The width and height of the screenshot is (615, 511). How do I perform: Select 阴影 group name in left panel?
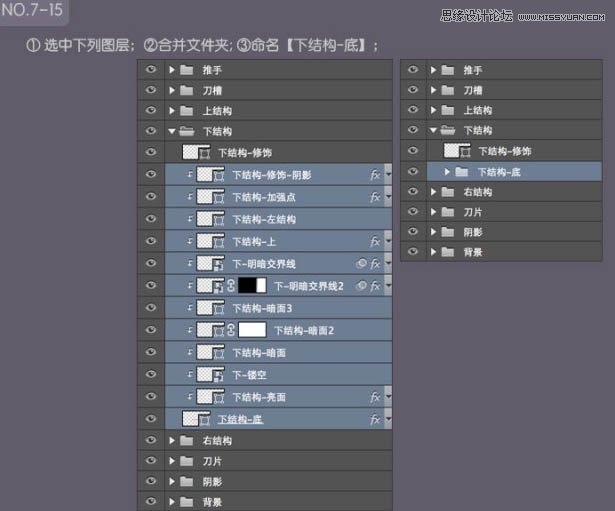point(212,482)
